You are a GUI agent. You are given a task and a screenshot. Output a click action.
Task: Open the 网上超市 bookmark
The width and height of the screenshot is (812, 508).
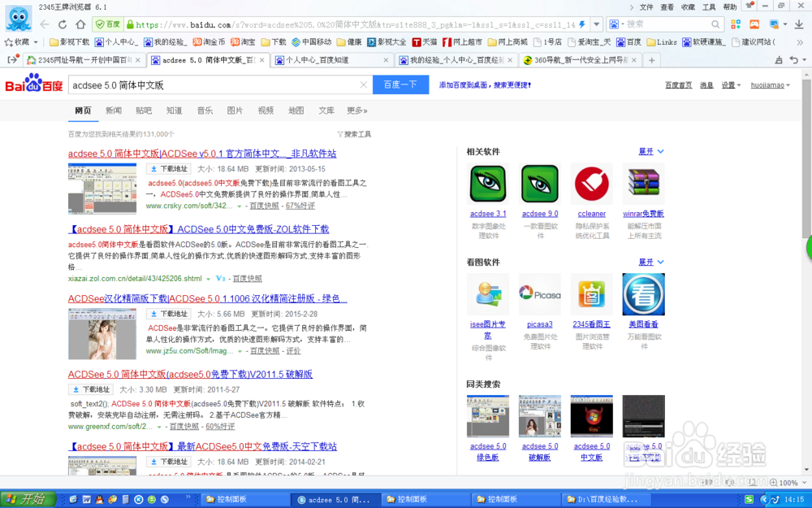pyautogui.click(x=462, y=42)
